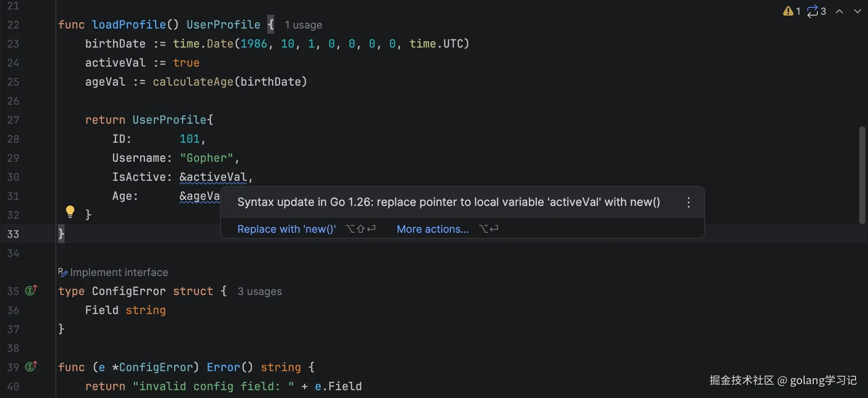
Task: Click the *ConfigError receiver type
Action: tap(152, 367)
